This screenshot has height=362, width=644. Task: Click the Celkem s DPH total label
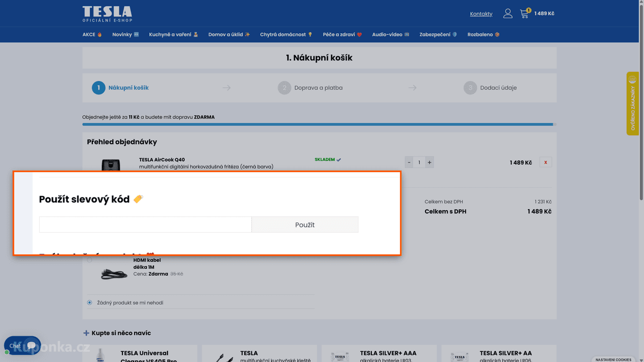[445, 211]
